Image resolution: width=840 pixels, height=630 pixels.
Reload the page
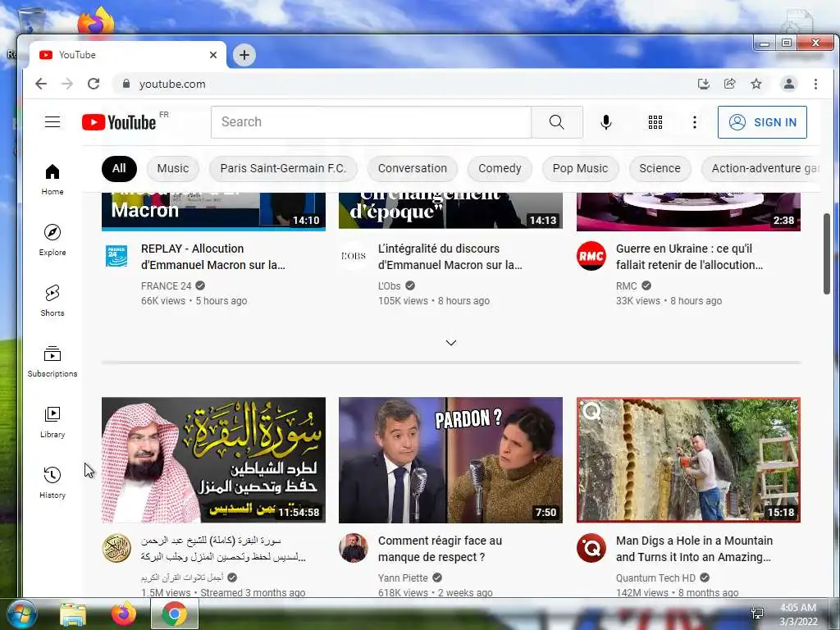point(94,84)
